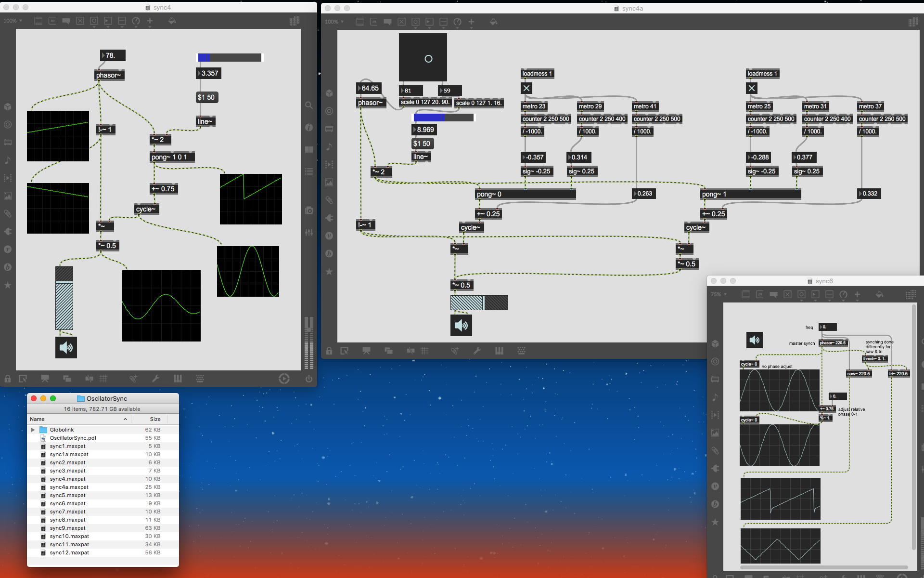Toggle the X box under second loadmess 1
The width and height of the screenshot is (924, 578).
[752, 88]
